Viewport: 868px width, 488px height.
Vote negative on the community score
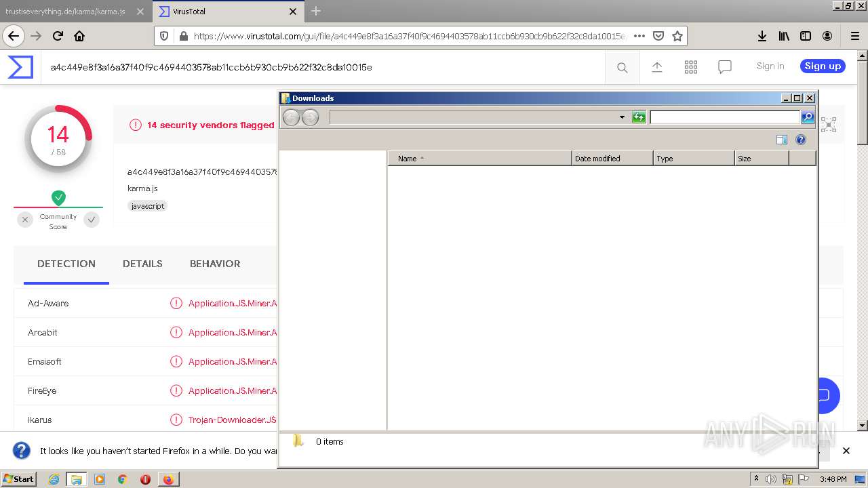pos(25,220)
